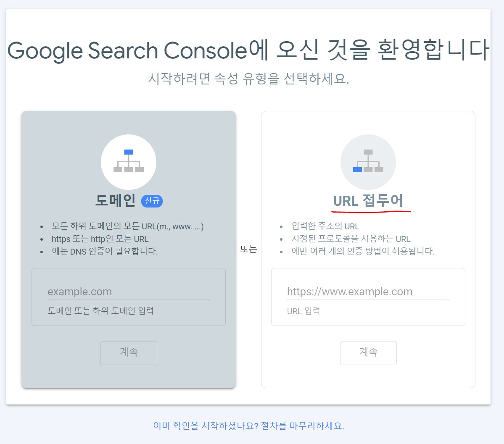The width and height of the screenshot is (504, 444).
Task: Click the text 에는 DNS 인증이 필요합니다.
Action: pyautogui.click(x=105, y=251)
